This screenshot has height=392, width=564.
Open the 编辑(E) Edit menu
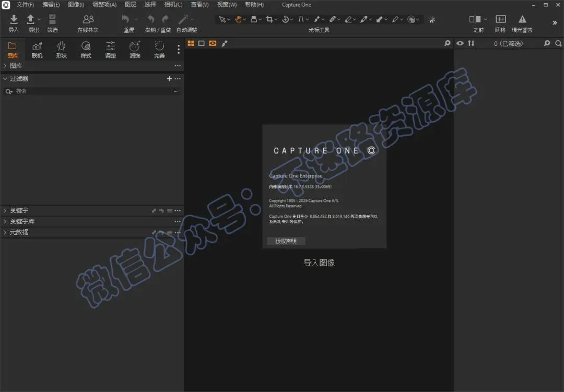click(51, 5)
